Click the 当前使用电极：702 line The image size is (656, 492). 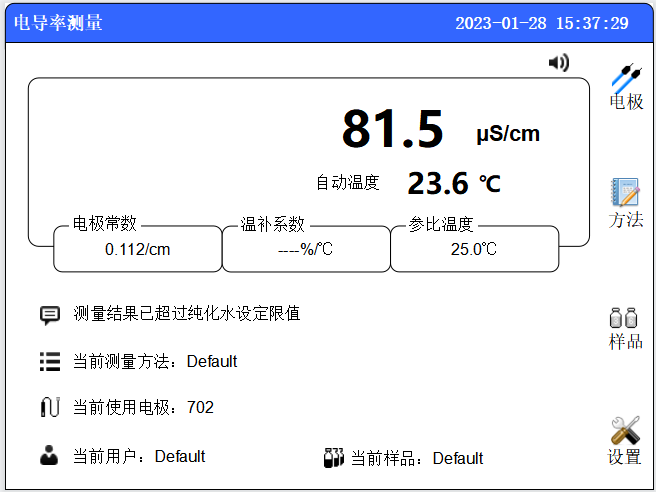coord(144,407)
